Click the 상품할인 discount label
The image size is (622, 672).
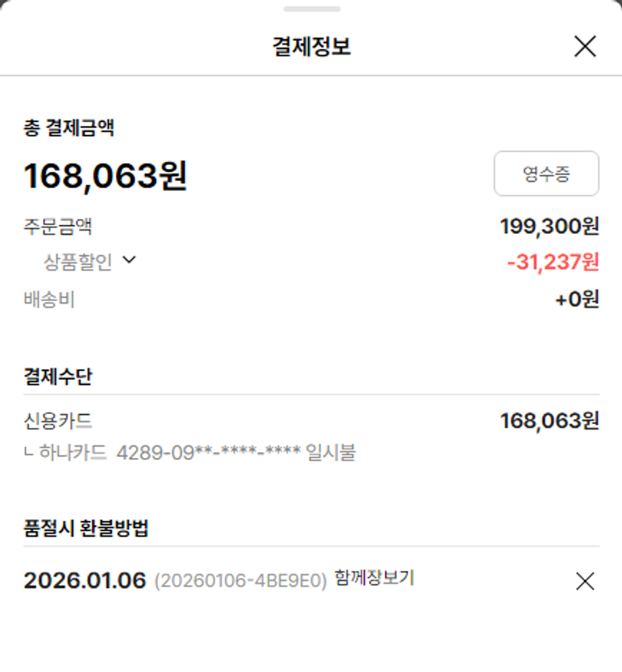pos(77,262)
